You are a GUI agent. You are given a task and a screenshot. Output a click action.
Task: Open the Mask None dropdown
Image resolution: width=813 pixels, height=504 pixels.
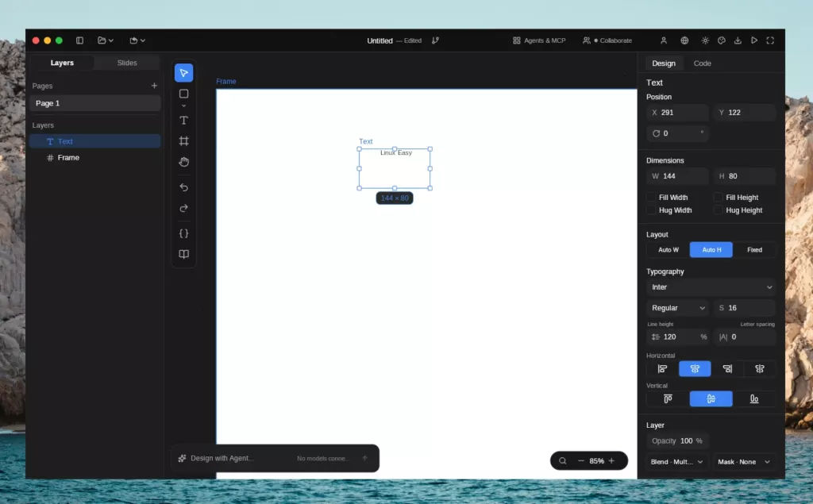[x=743, y=462]
